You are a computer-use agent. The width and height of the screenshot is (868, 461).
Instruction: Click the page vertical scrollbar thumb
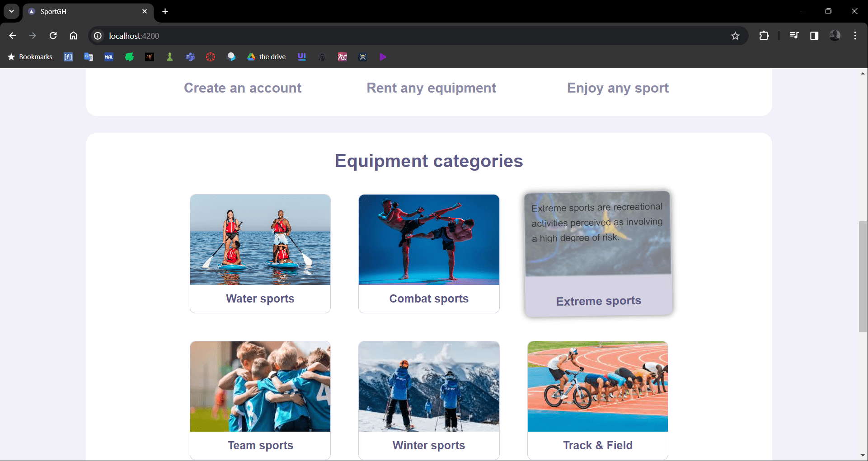pyautogui.click(x=863, y=277)
